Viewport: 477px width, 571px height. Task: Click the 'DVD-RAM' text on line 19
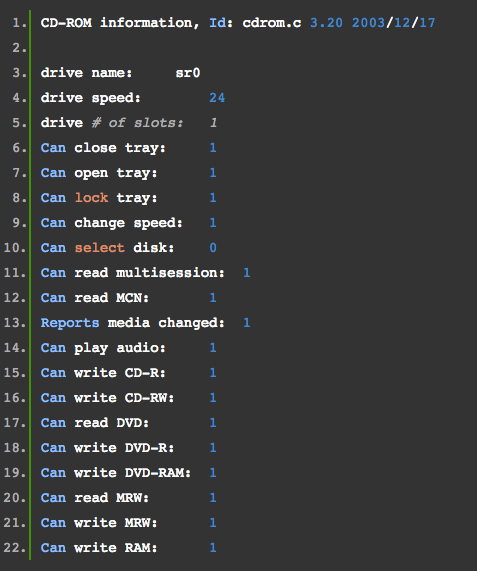pyautogui.click(x=158, y=473)
